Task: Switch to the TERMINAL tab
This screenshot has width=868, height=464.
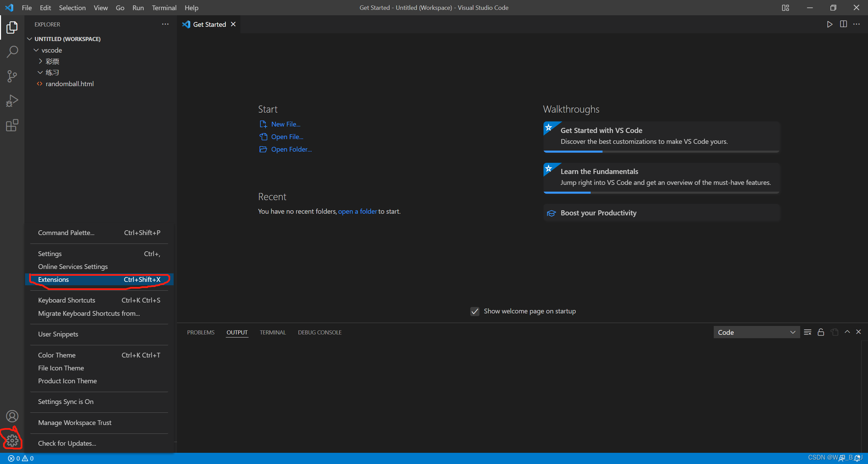Action: point(273,332)
